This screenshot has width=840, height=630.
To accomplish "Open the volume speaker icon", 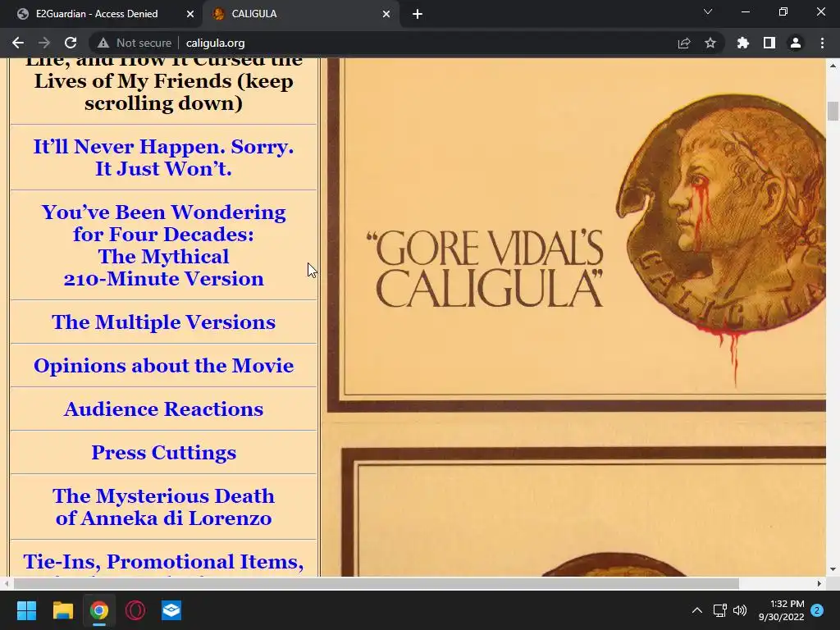I will click(740, 610).
